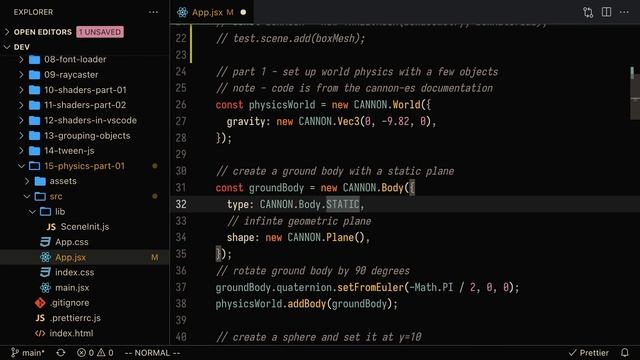Split the editor to the right

point(607,12)
